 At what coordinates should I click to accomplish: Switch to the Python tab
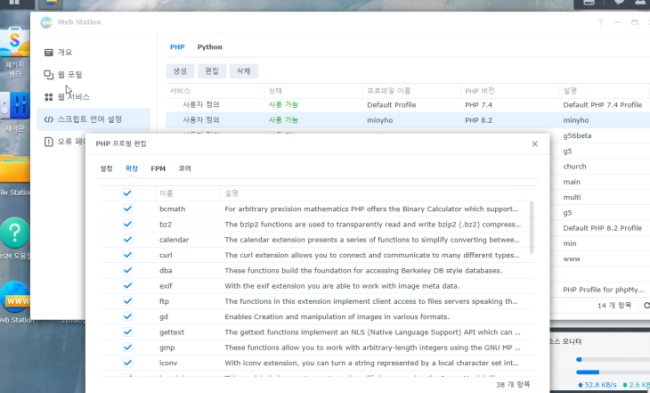[x=210, y=47]
